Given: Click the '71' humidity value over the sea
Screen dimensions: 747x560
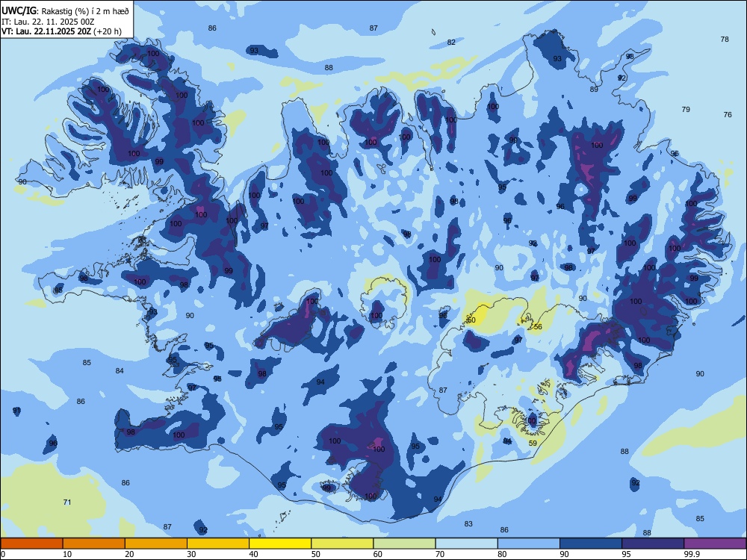Looking at the screenshot, I should click(67, 502).
